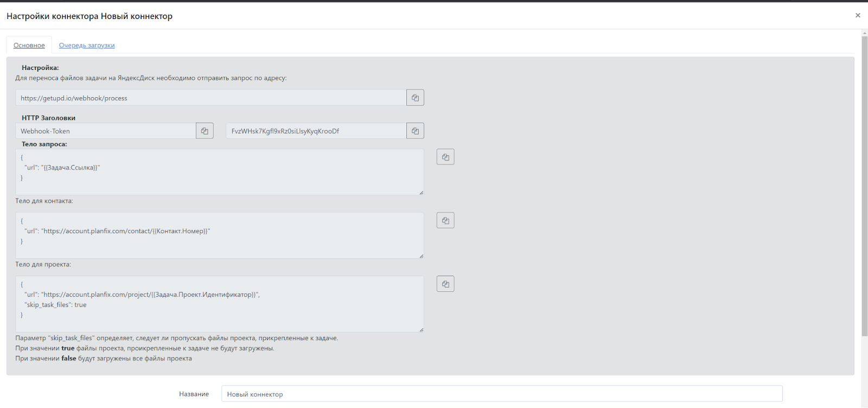
Task: Click the ЯндексДиск request instruction sentence
Action: (x=151, y=78)
